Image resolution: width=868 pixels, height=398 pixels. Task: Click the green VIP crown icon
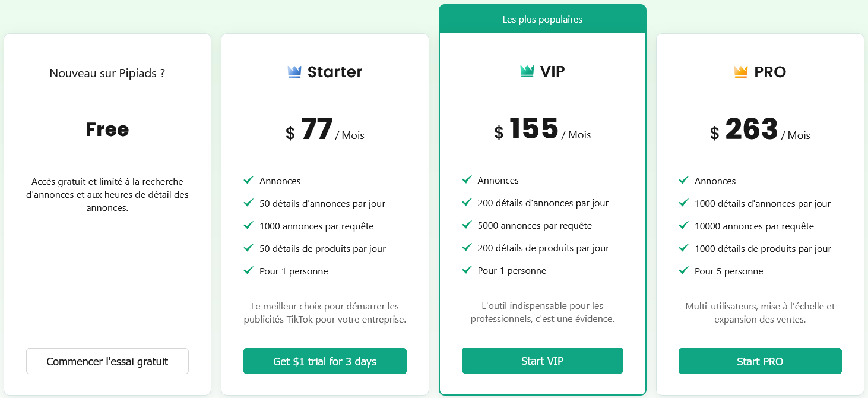click(527, 71)
